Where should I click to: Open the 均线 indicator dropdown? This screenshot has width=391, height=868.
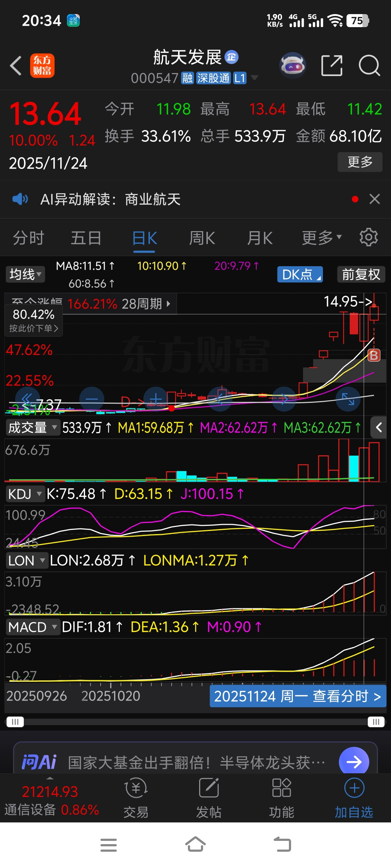25,274
